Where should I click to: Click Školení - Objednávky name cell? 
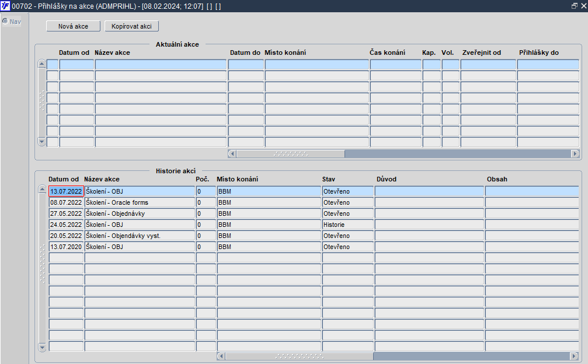click(x=140, y=213)
